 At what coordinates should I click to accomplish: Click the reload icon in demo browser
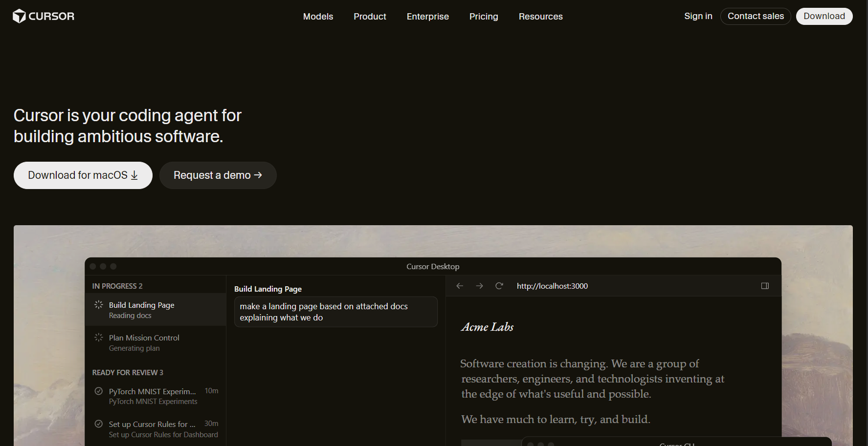[499, 286]
